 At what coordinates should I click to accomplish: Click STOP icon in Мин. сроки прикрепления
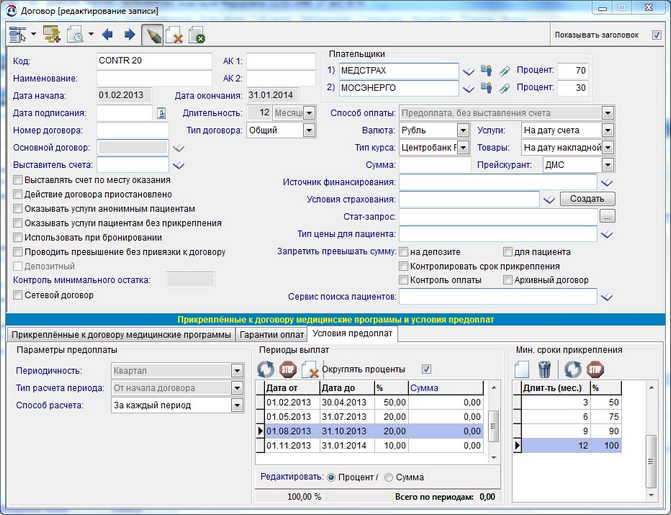(595, 369)
